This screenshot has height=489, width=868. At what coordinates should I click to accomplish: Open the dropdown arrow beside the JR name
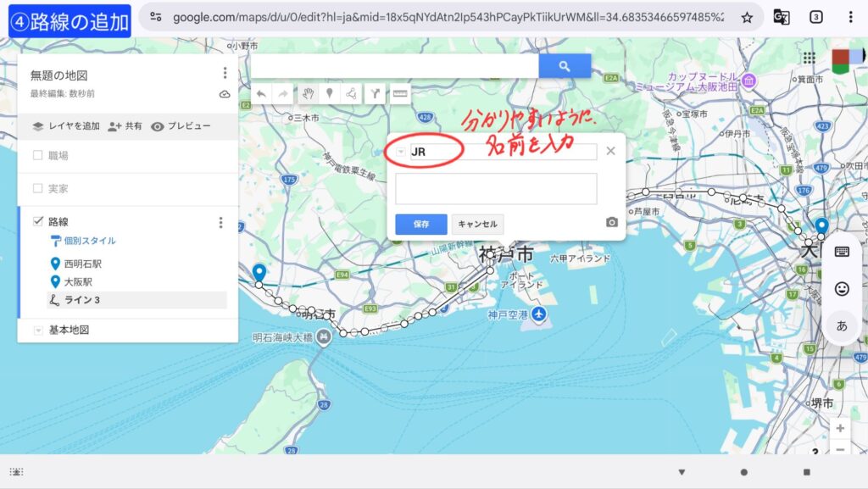(x=402, y=153)
